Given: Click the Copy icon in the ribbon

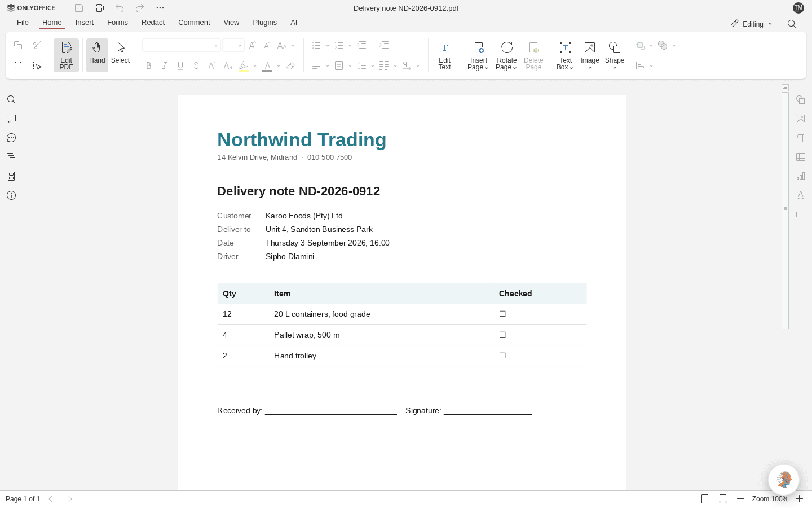Looking at the screenshot, I should 18,45.
